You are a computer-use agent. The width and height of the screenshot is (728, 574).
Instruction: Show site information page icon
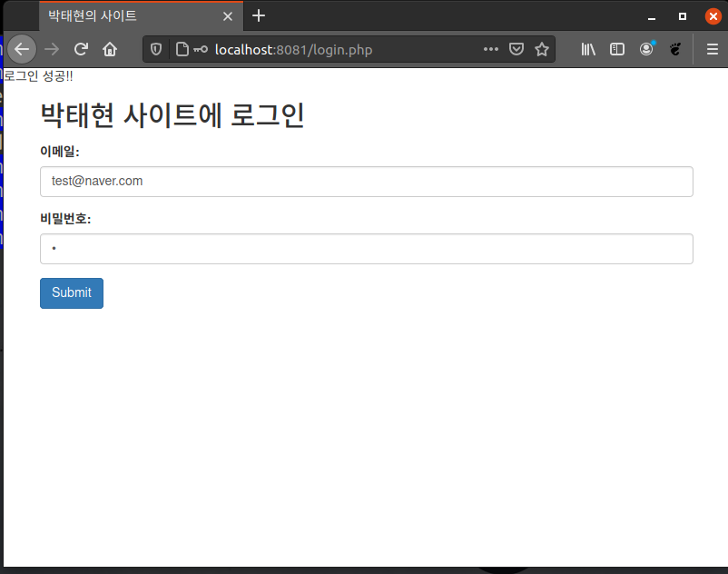(182, 49)
